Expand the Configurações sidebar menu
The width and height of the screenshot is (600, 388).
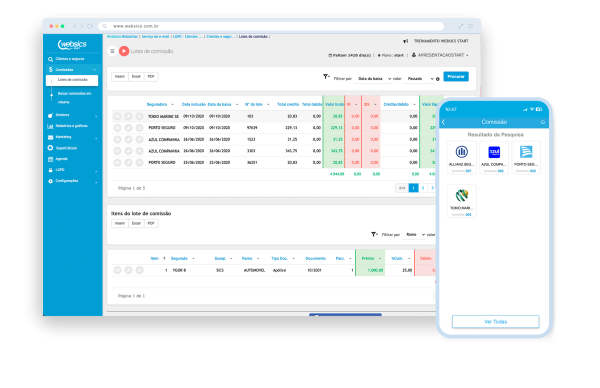[x=73, y=181]
